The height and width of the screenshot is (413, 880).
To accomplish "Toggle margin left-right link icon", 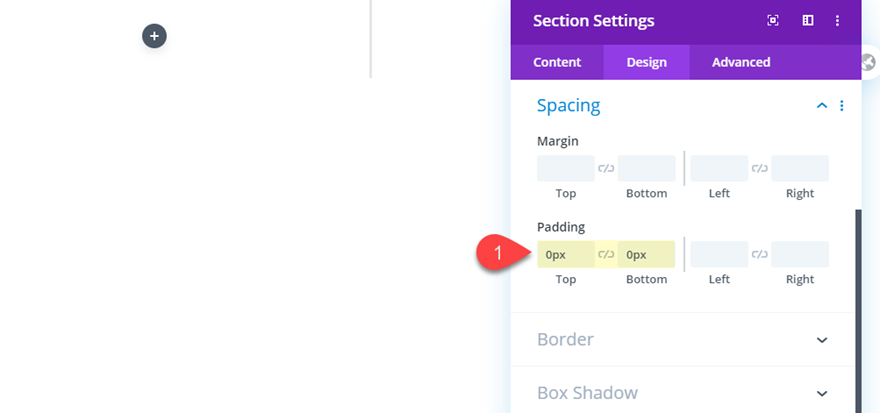I will [760, 169].
